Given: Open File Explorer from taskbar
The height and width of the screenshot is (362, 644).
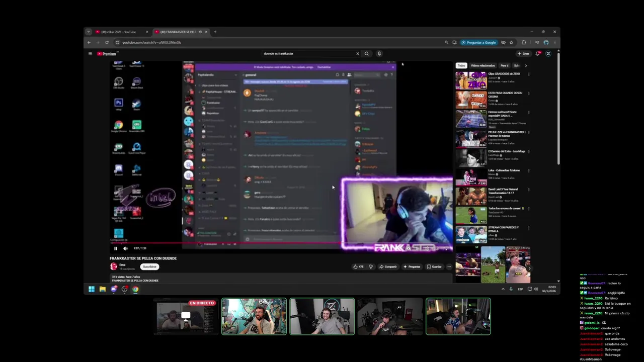Looking at the screenshot, I should [x=103, y=289].
